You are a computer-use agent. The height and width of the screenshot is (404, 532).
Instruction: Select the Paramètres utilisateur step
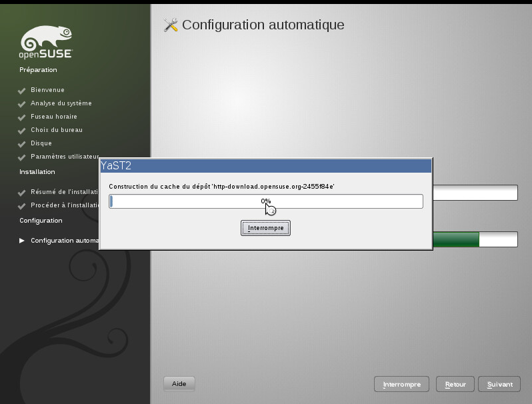65,157
